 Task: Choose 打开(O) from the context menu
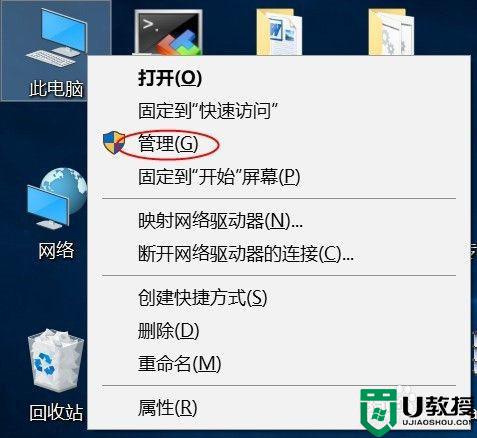point(279,78)
